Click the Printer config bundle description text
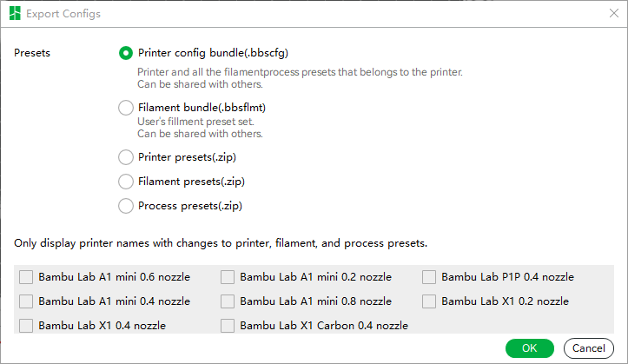Screen dimensions: 628x364 coord(300,78)
